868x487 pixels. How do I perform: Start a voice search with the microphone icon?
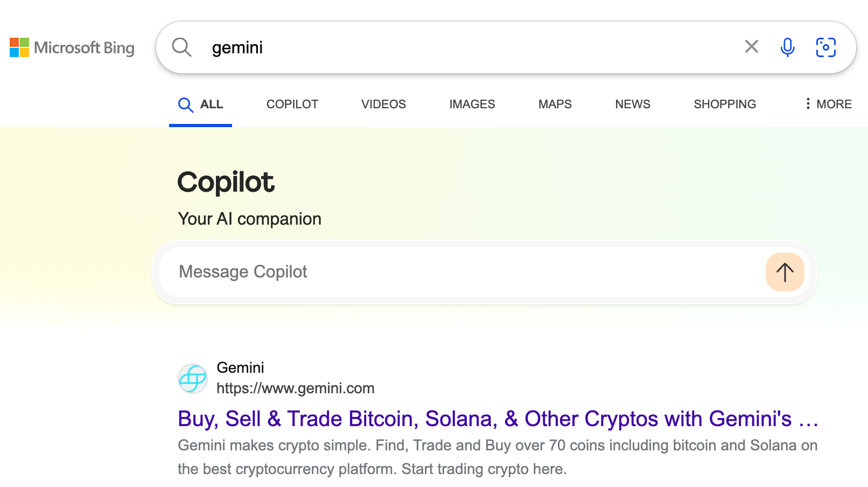click(787, 47)
